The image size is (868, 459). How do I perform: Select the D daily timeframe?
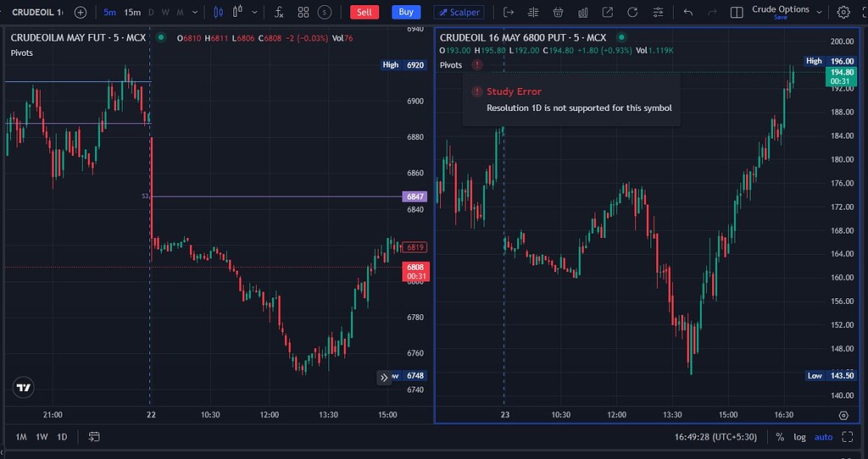pyautogui.click(x=151, y=12)
